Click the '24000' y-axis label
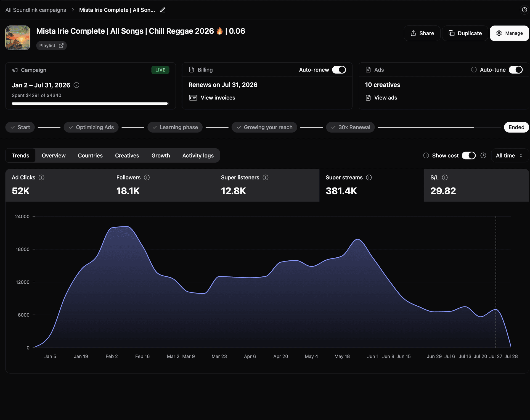This screenshot has height=420, width=530. click(x=22, y=216)
